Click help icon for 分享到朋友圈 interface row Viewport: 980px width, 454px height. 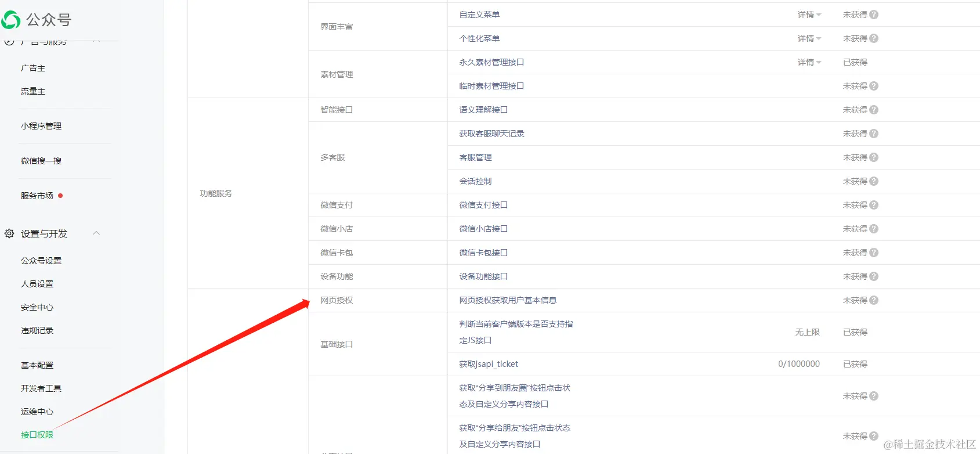coord(874,396)
